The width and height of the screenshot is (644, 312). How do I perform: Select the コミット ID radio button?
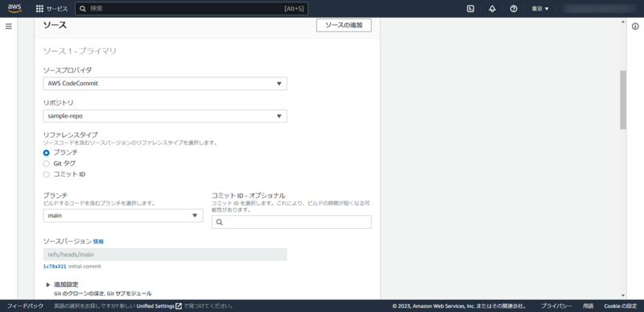(47, 174)
